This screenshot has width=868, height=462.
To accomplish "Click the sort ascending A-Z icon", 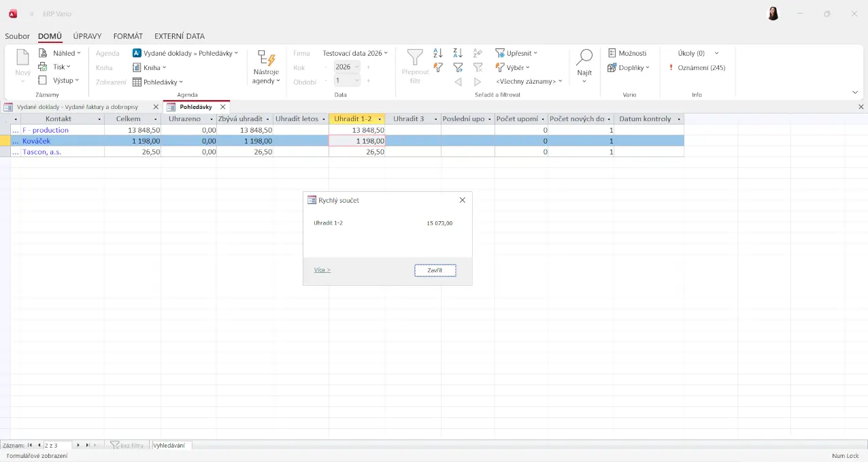I will 438,53.
